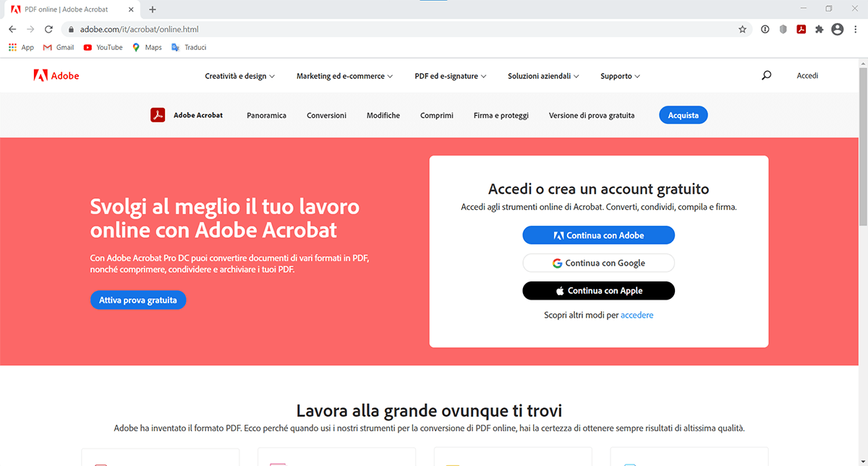
Task: Click the Adobe logo in site header
Action: (56, 76)
